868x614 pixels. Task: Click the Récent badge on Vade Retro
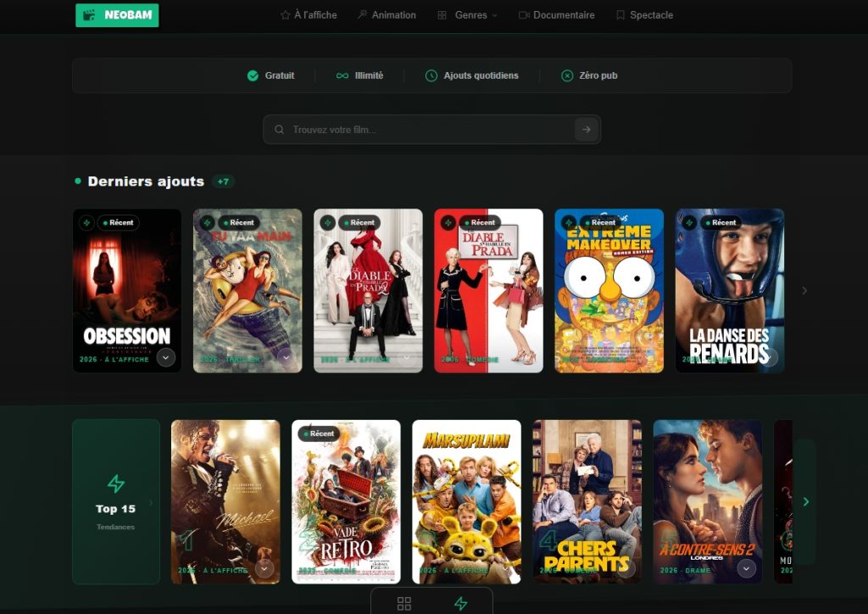pos(319,433)
